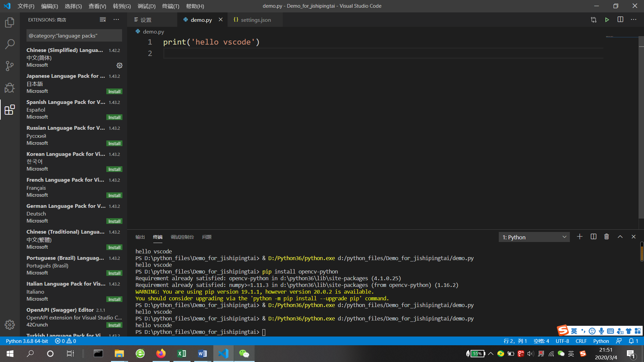The width and height of the screenshot is (644, 362).
Task: Click Python 3.6.8 64-bit interpreter selector
Action: pyautogui.click(x=27, y=341)
